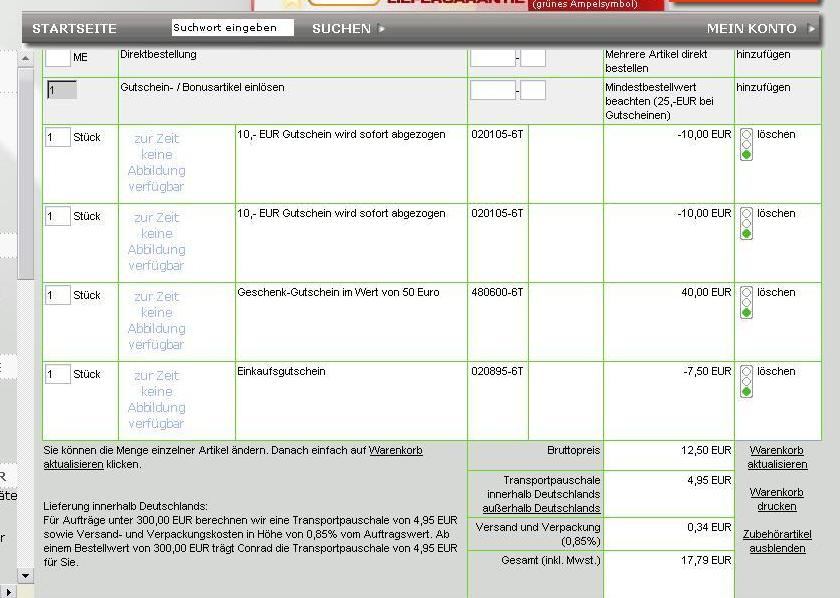Click the first voucher number field for Gutschein einlösen

coord(493,90)
